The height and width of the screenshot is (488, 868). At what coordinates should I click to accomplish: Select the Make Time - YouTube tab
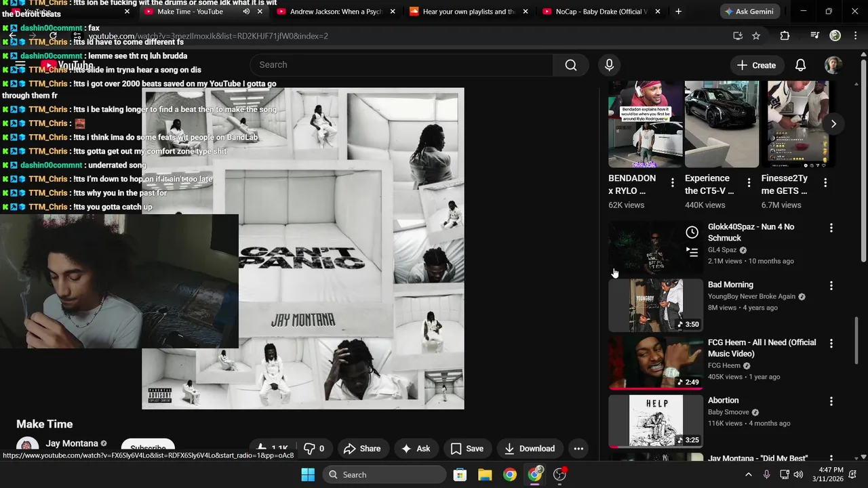click(190, 12)
